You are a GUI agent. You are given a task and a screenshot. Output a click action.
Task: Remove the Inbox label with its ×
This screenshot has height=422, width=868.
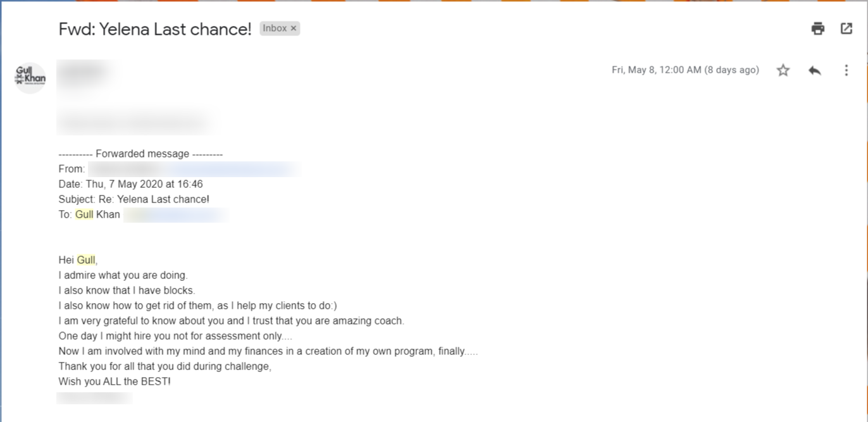[x=294, y=28]
